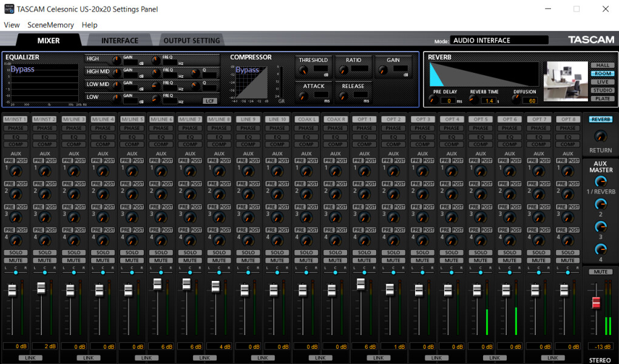Screen dimensions: 619x364
Task: Click the compressor THRESHOLD knob
Action: point(303,71)
